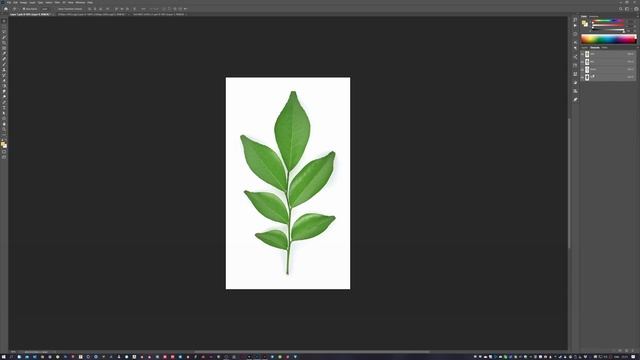Click the Home icon in the options bar
640x360 pixels.
coord(6,9)
